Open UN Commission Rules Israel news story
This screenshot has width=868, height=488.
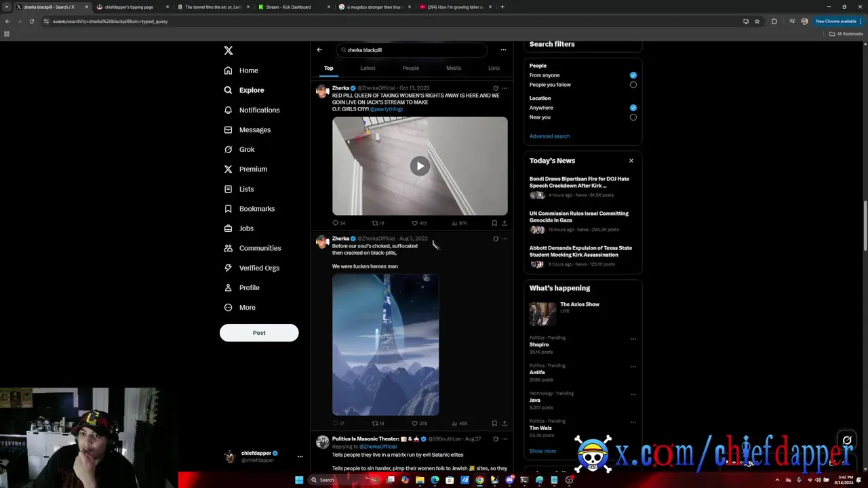click(583, 222)
